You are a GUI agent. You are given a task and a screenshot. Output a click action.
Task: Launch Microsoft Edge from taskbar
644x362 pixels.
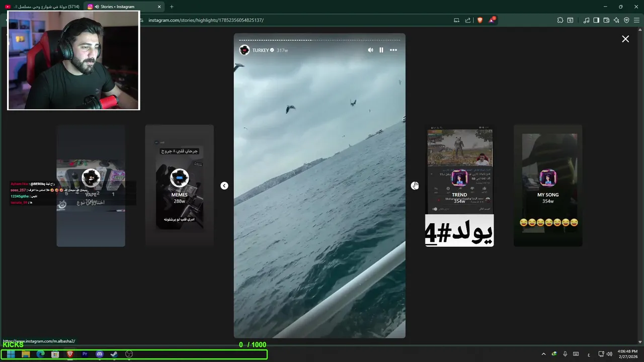tap(40, 354)
